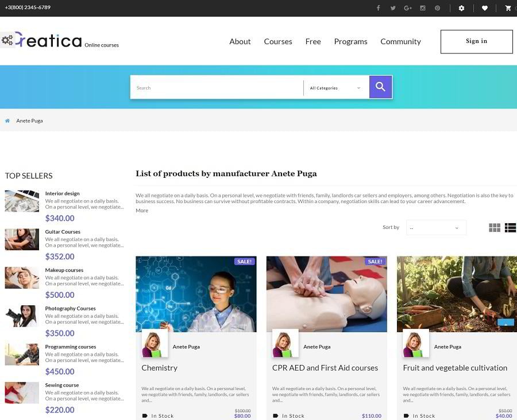Viewport: 517px width, 420px height.
Task: Click the Google Plus icon
Action: [408, 8]
